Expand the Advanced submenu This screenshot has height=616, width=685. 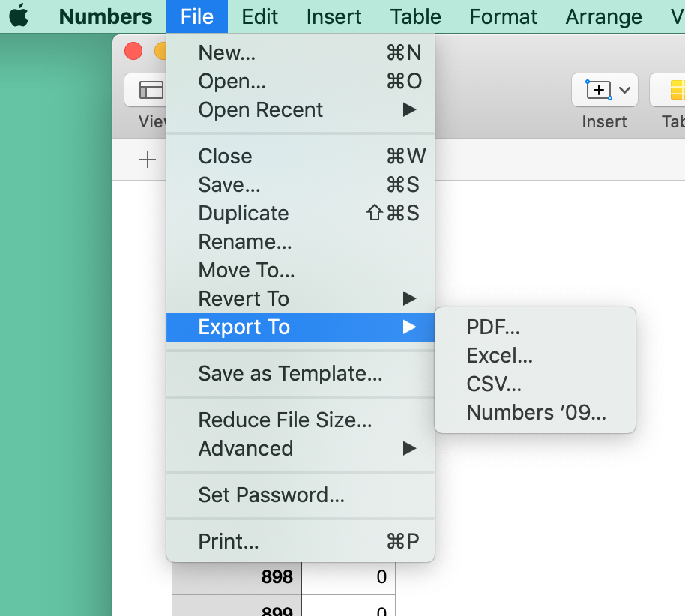point(301,448)
